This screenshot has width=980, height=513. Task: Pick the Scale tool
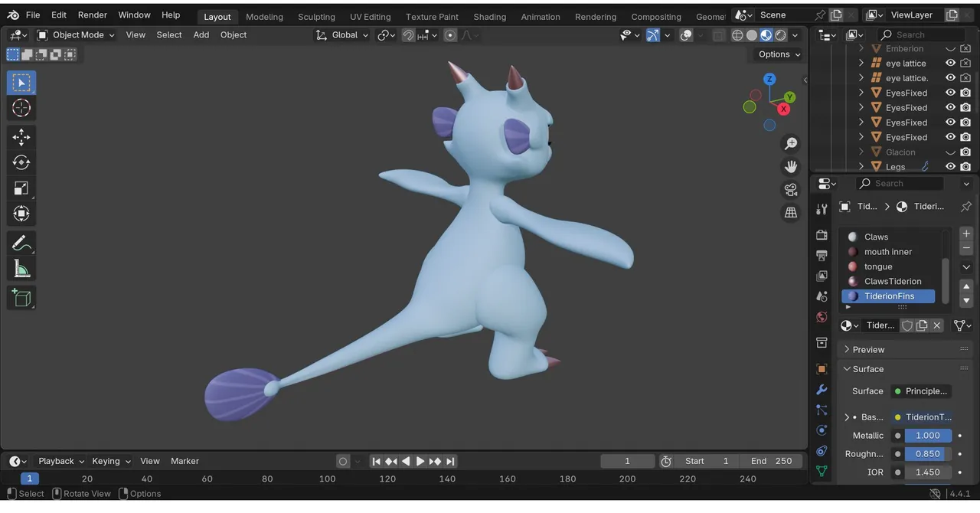point(21,188)
